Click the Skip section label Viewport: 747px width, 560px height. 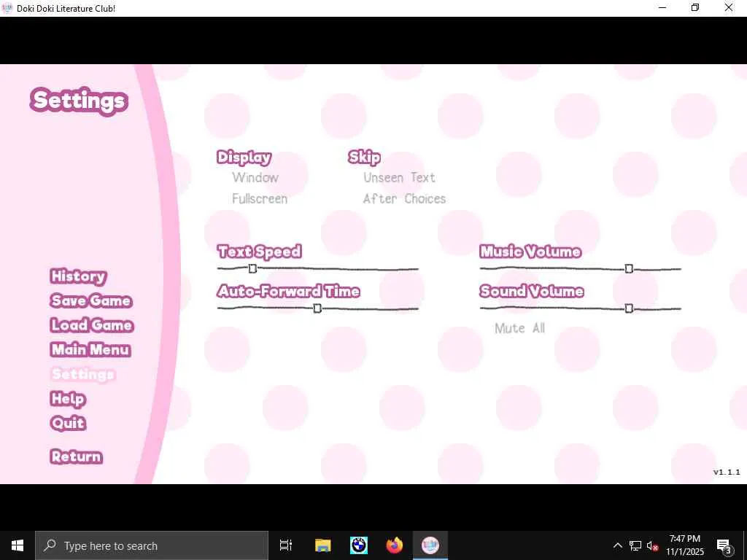click(365, 157)
